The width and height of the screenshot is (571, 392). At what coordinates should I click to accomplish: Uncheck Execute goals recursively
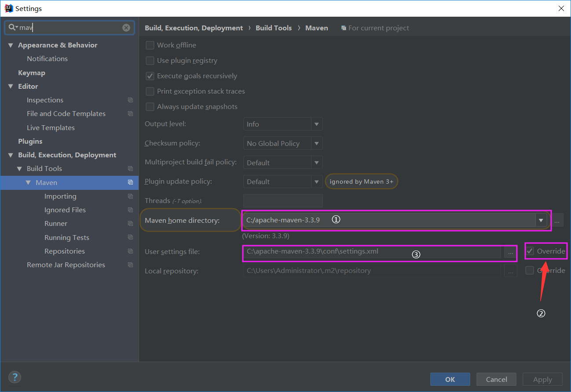click(150, 76)
